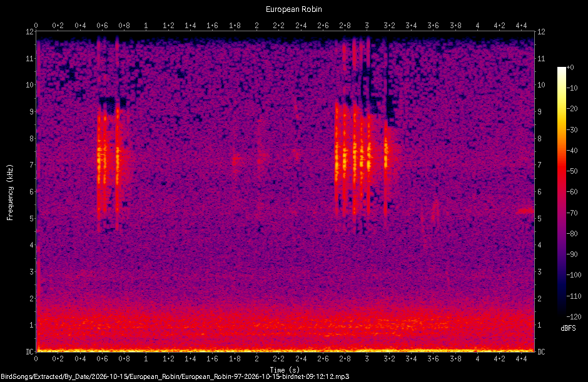The height and width of the screenshot is (382, 588).
Task: Click the "-50" colorbar label
Action: [572, 171]
